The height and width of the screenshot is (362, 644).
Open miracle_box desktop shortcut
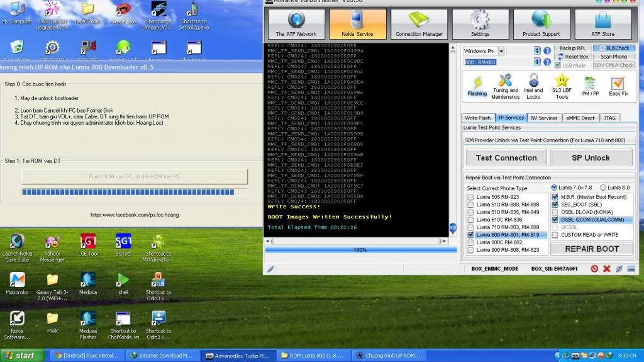tap(123, 13)
